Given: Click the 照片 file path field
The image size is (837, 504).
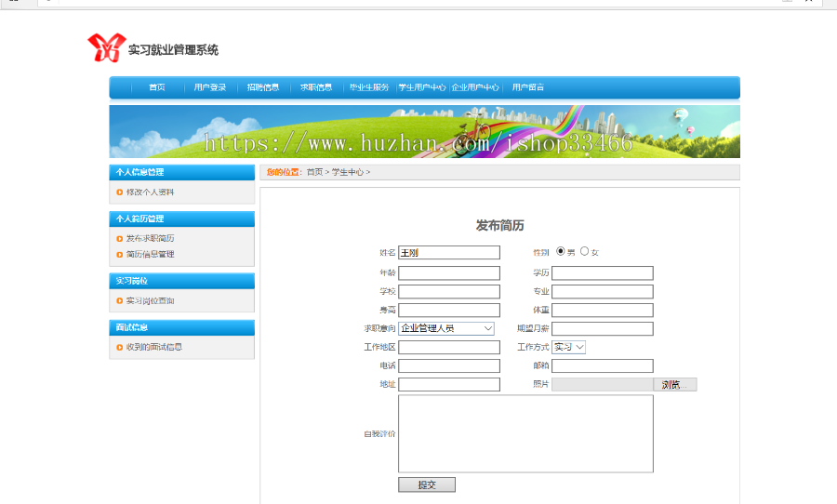Looking at the screenshot, I should pos(602,384).
